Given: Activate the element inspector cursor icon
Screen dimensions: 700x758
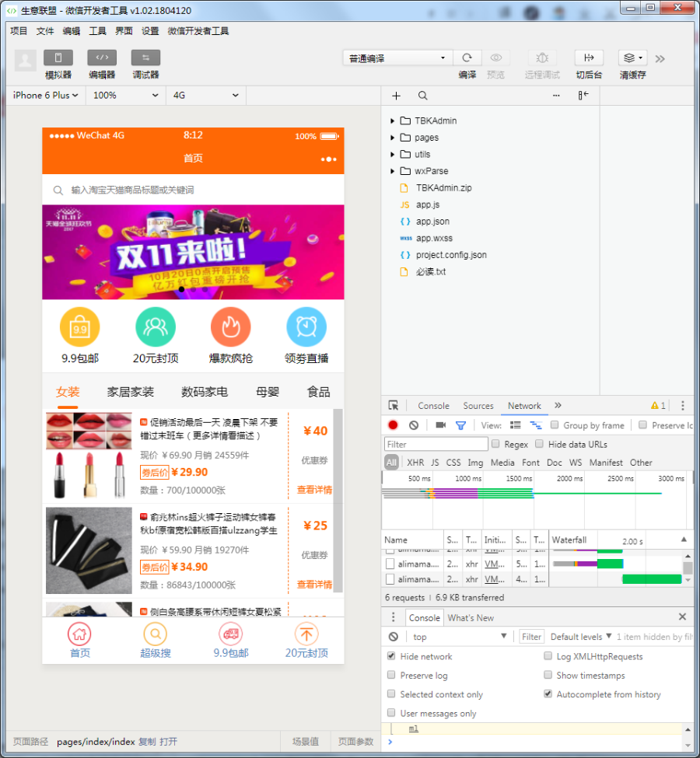Looking at the screenshot, I should [x=394, y=406].
